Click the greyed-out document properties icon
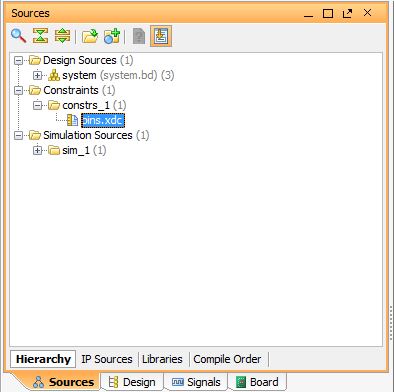Screen dimensions: 394x392 tap(139, 36)
